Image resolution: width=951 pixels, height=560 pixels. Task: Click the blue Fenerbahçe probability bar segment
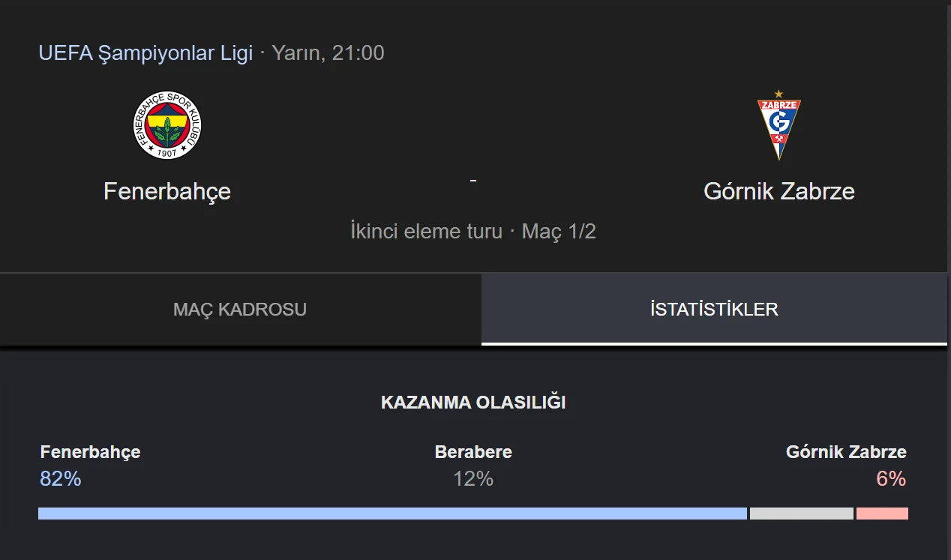(392, 514)
